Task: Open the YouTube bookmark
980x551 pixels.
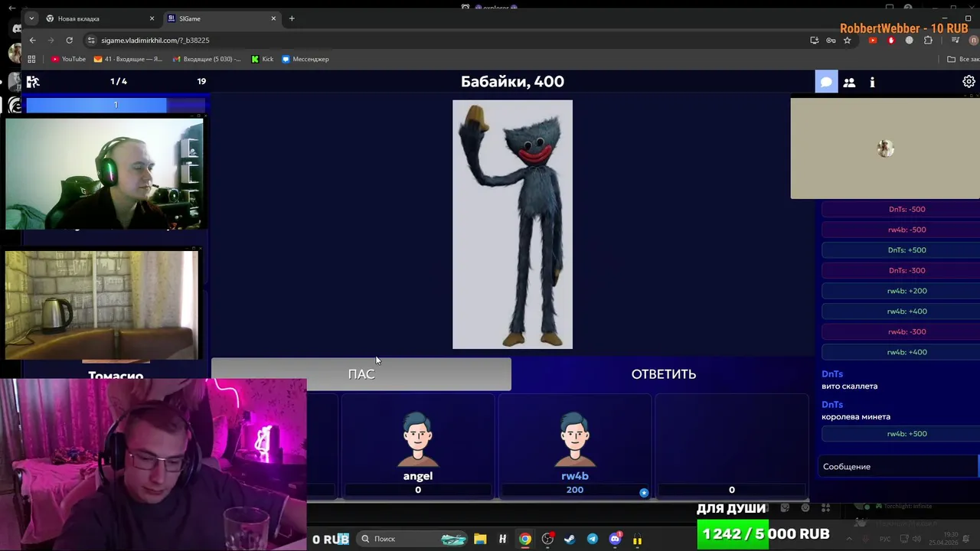Action: (68, 59)
